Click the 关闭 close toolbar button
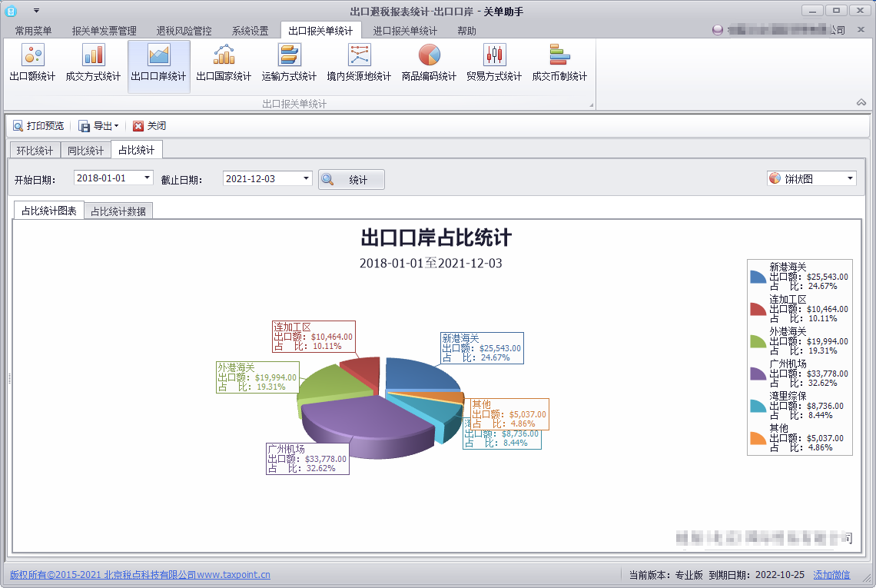This screenshot has height=588, width=876. point(150,126)
